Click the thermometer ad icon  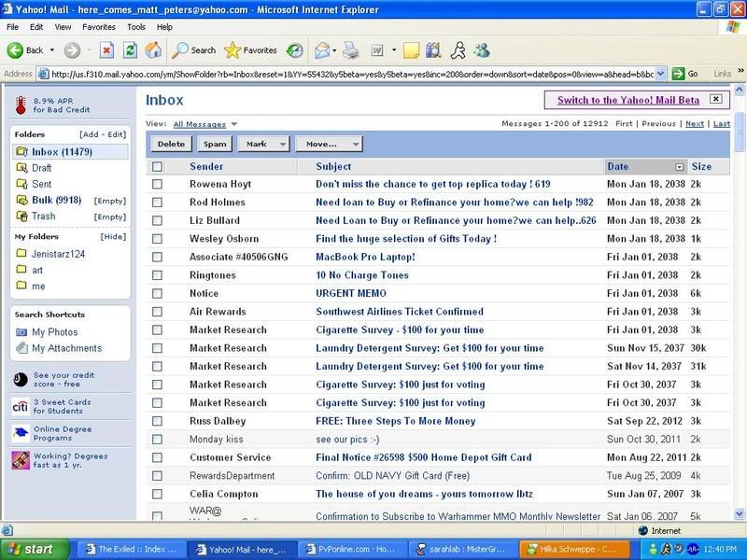(21, 105)
